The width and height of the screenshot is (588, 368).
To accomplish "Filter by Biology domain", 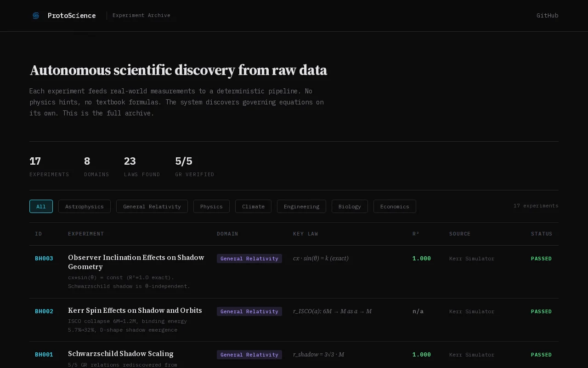I will point(350,207).
